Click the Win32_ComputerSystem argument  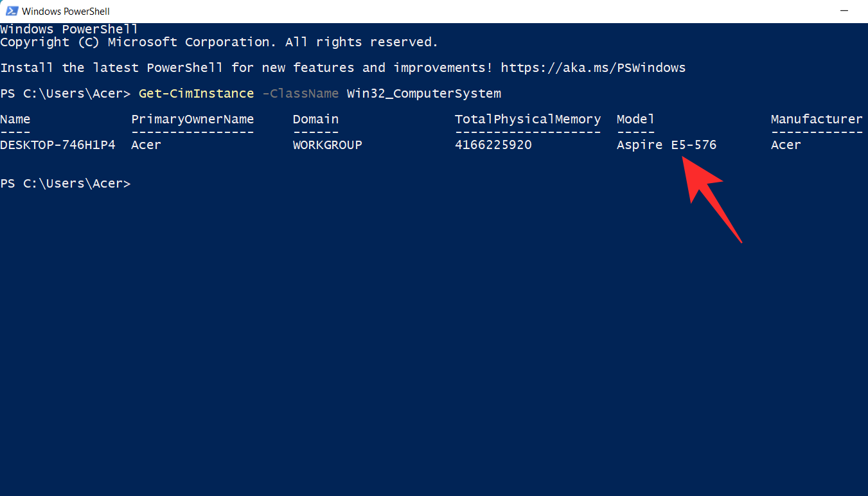[x=423, y=94]
